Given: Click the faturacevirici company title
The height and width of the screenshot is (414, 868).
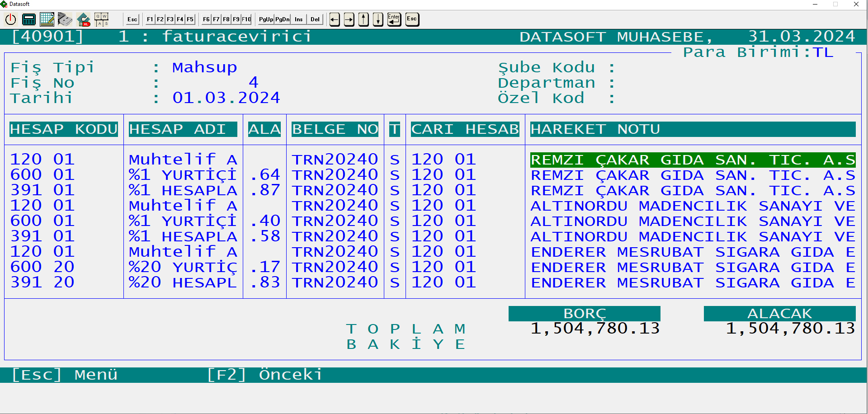Looking at the screenshot, I should pos(237,37).
